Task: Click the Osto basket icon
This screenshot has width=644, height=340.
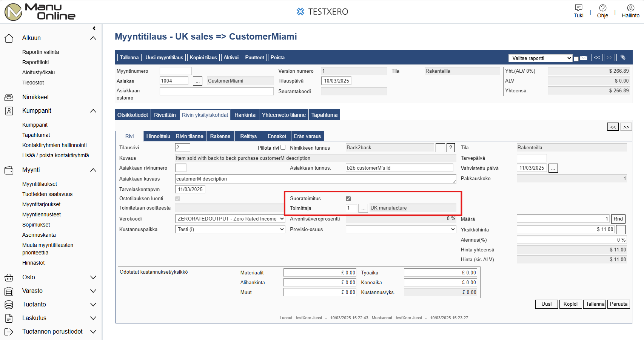Action: 9,277
